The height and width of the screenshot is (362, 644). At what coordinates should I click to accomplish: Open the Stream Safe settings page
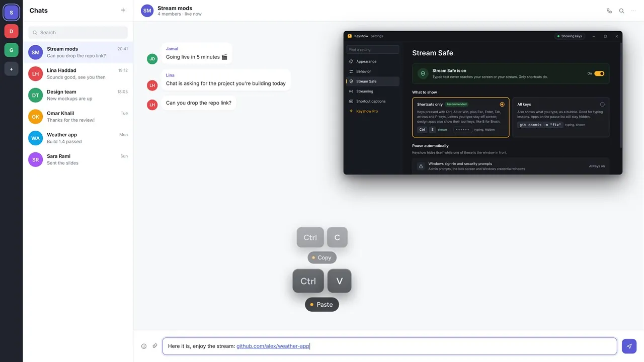(373, 81)
